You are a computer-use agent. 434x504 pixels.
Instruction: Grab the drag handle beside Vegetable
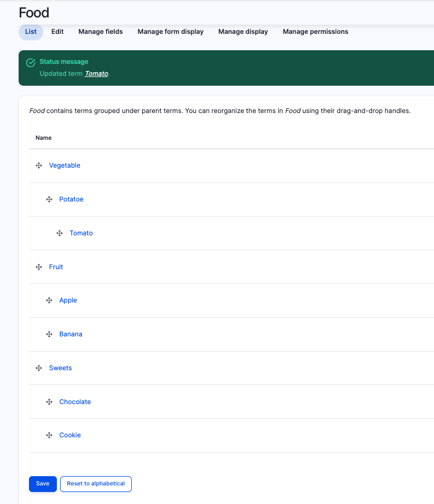tap(39, 165)
